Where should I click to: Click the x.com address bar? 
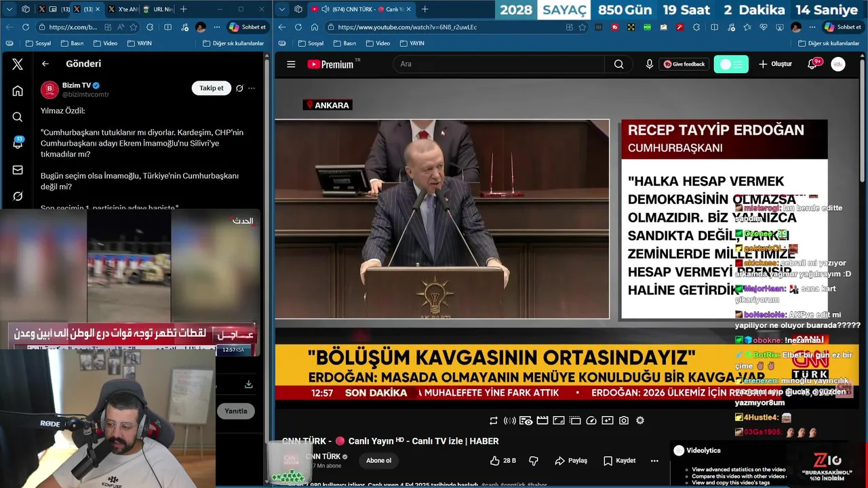pyautogui.click(x=88, y=27)
